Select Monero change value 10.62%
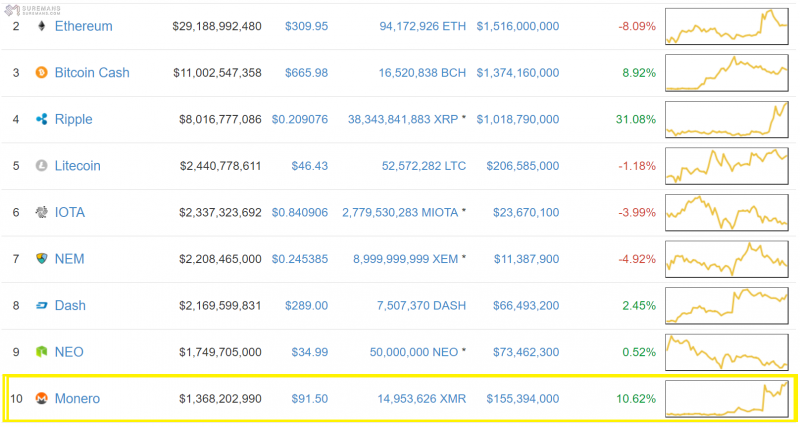 tap(636, 398)
